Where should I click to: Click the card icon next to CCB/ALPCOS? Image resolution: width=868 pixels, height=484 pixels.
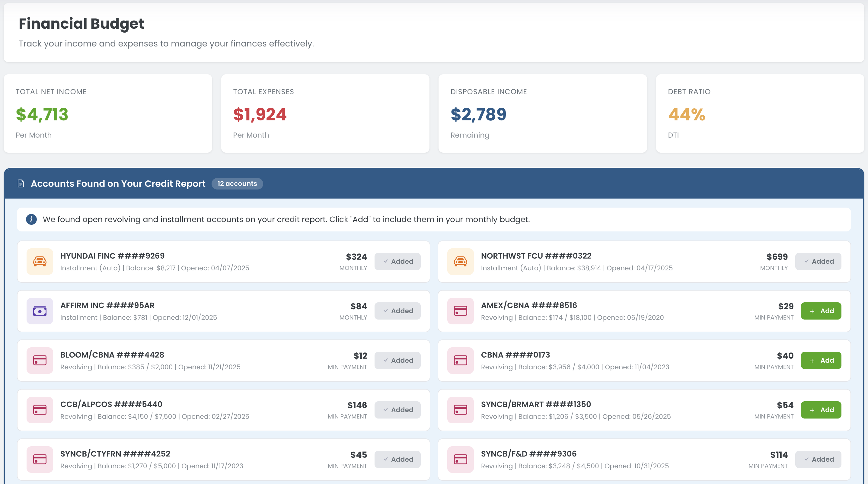point(40,410)
